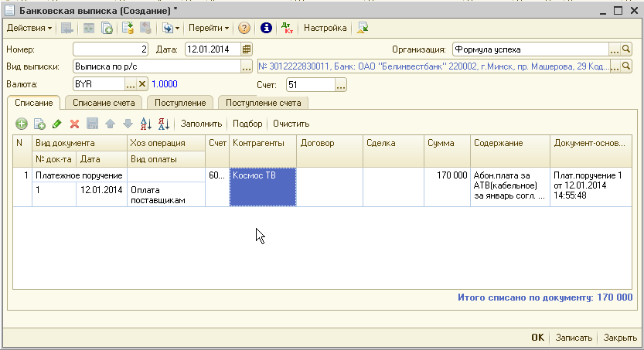Click the OK button at the bottom

[538, 338]
